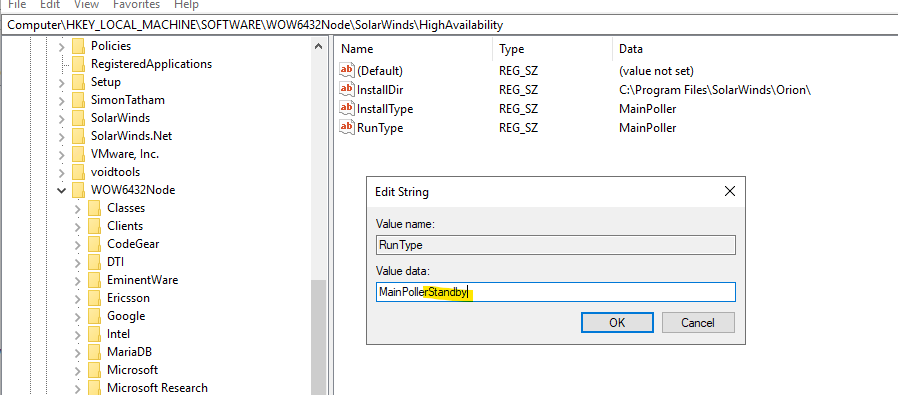
Task: Open the Favorites menu
Action: point(136,5)
